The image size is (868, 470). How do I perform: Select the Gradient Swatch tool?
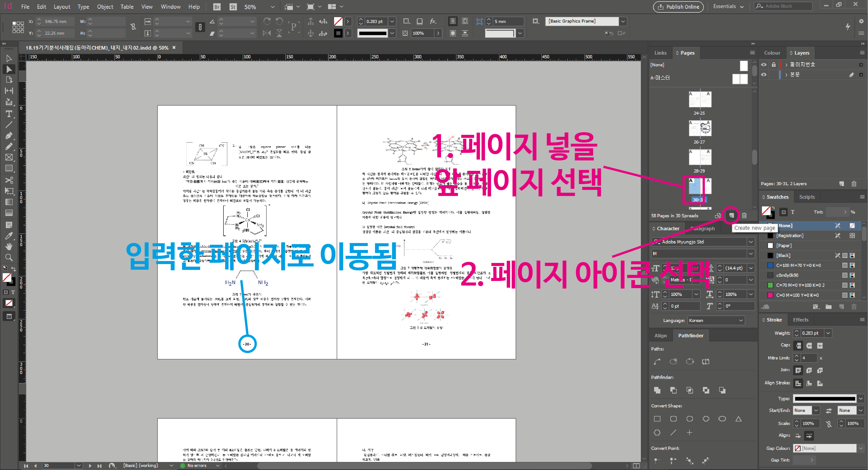click(x=9, y=202)
